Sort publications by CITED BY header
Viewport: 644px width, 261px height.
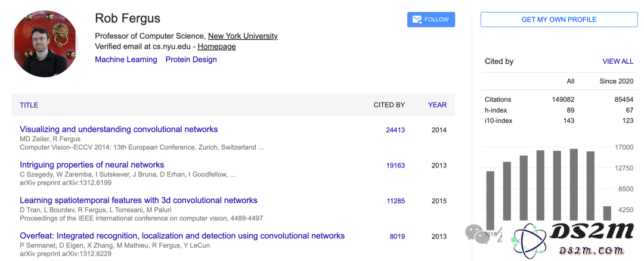point(389,105)
